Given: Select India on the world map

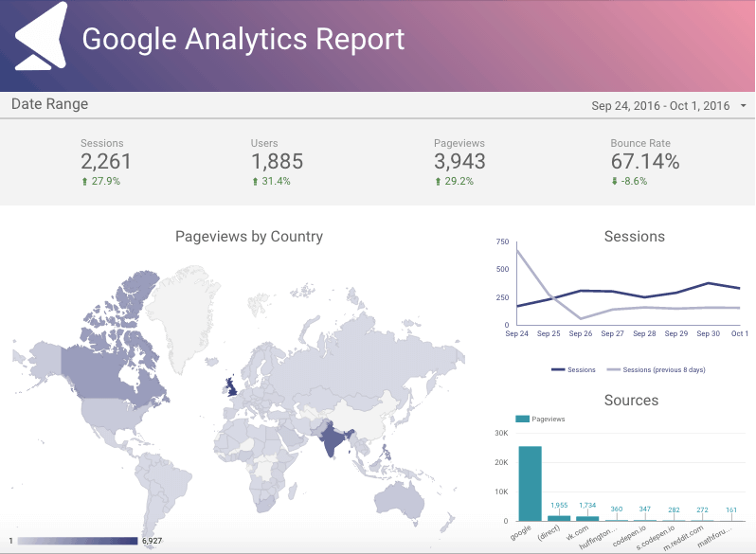Looking at the screenshot, I should click(x=333, y=438).
